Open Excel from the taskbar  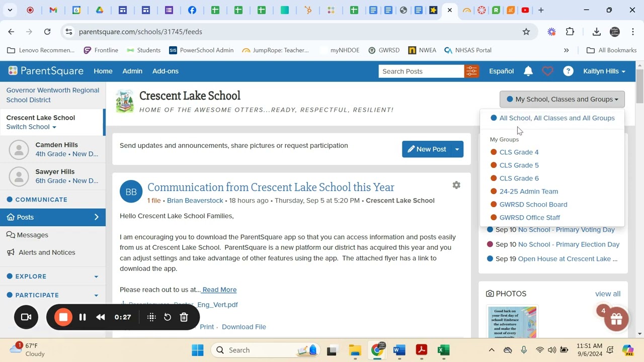click(x=443, y=350)
